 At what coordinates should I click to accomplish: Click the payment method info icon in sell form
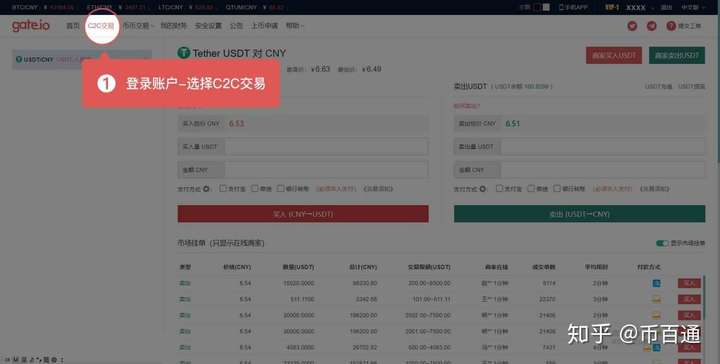[483, 189]
